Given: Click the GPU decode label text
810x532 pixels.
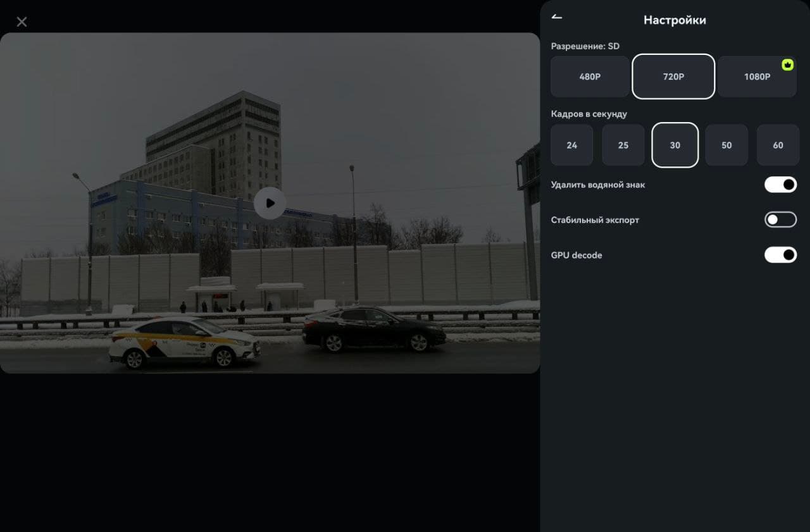Looking at the screenshot, I should pos(576,256).
